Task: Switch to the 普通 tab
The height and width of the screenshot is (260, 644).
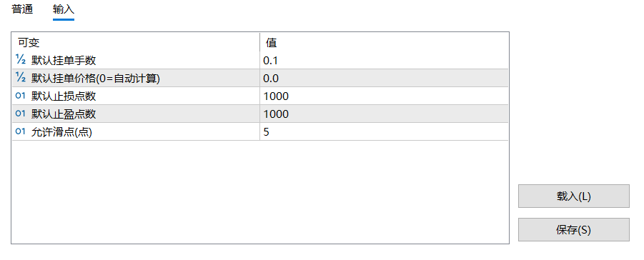Action: (x=22, y=9)
